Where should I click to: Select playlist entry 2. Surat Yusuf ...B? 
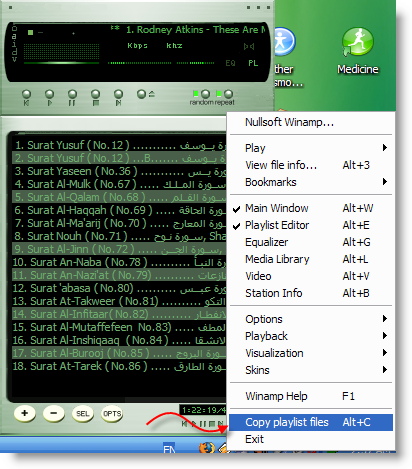coord(119,158)
